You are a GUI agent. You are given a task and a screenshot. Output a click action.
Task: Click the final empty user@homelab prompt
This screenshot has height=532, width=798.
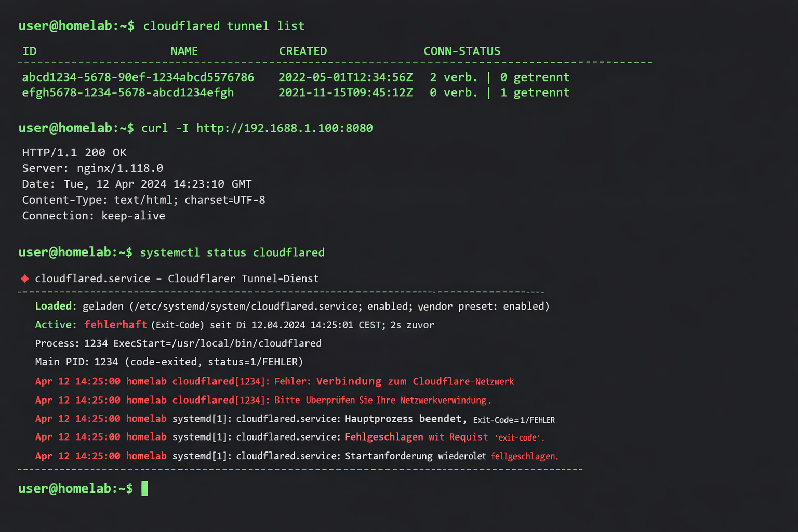click(x=76, y=488)
